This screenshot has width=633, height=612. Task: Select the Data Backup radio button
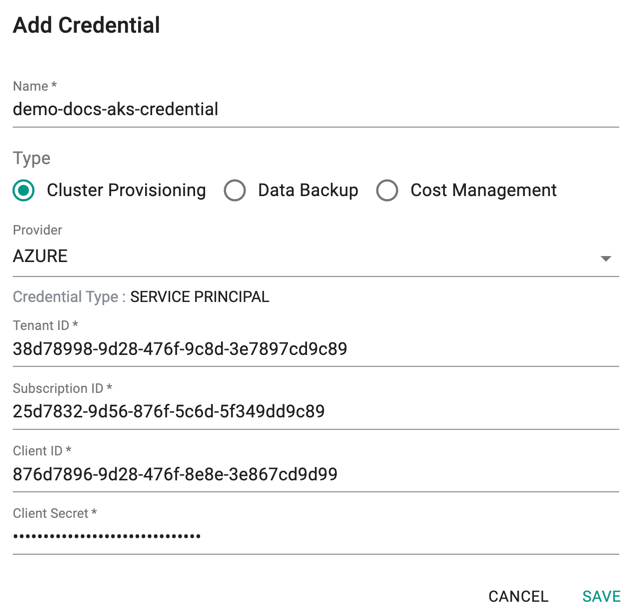coord(235,190)
